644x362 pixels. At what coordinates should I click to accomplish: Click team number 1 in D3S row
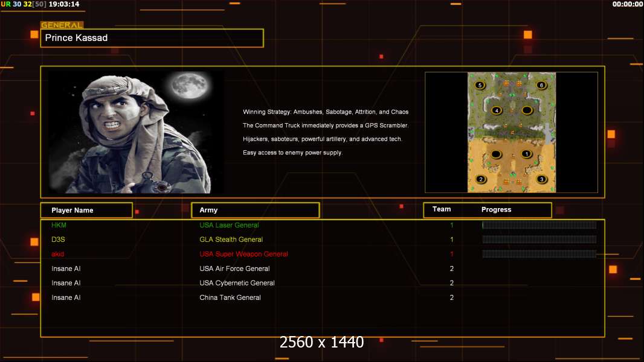point(451,240)
